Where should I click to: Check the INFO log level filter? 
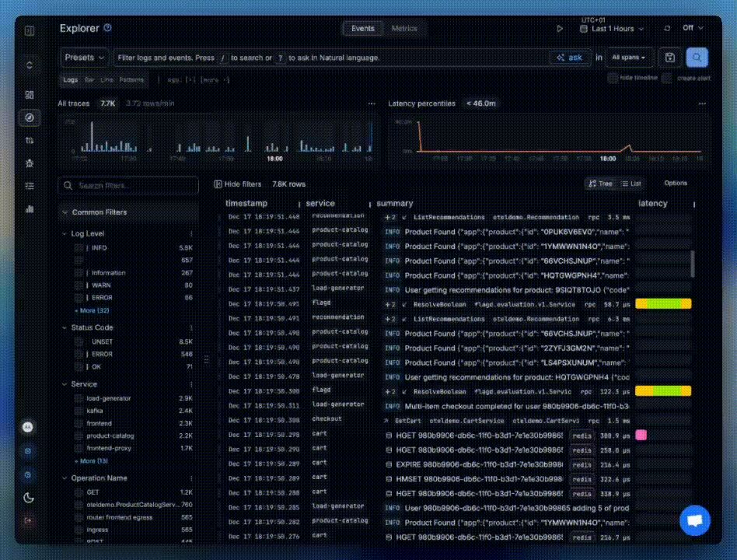click(77, 247)
